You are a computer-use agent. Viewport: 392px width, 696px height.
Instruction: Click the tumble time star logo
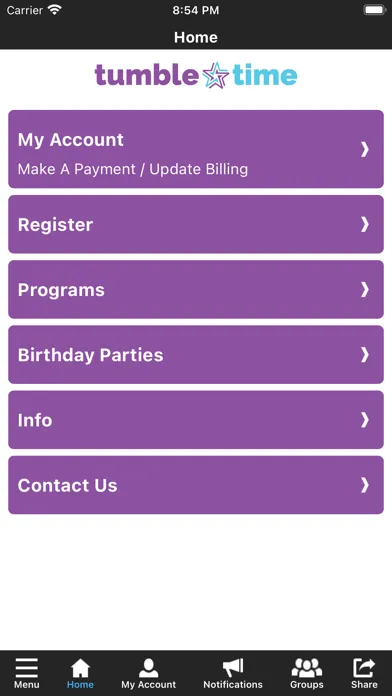[x=196, y=75]
